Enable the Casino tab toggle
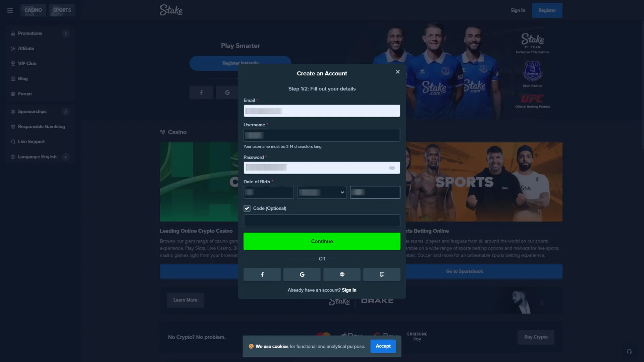This screenshot has height=362, width=644. pyautogui.click(x=33, y=10)
